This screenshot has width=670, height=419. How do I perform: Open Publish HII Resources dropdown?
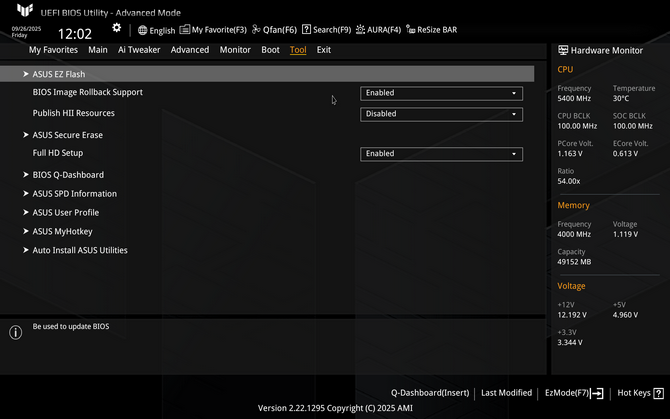(x=441, y=114)
